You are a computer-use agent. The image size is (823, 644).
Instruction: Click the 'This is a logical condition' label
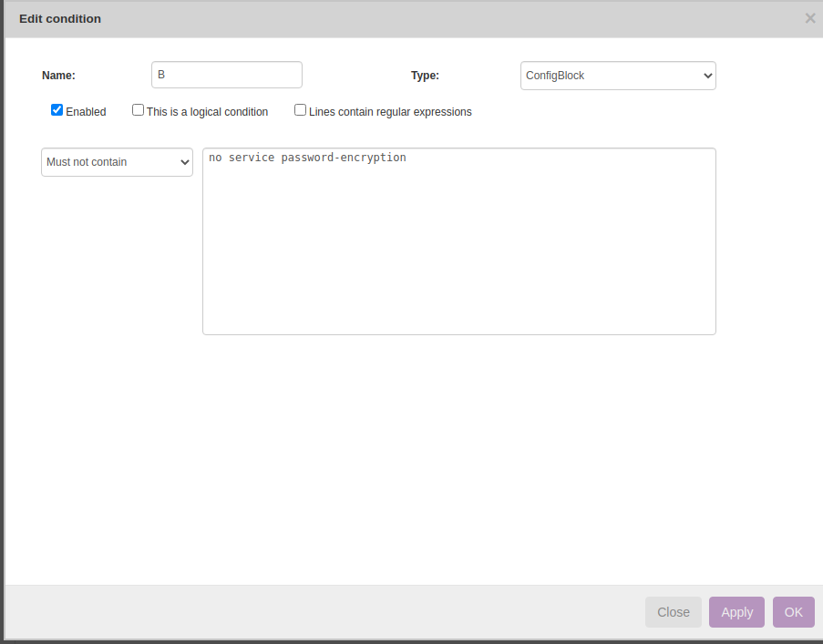click(x=207, y=112)
